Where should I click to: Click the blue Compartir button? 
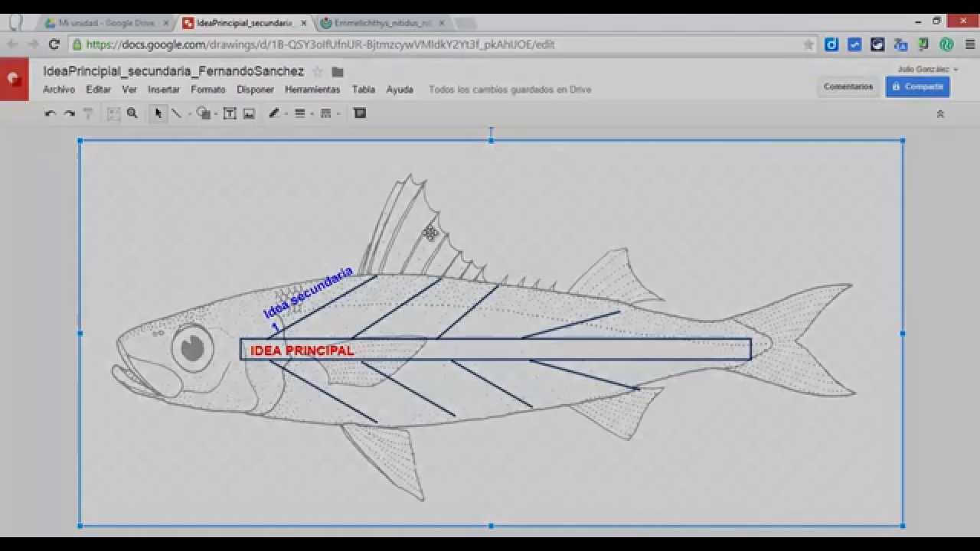(x=917, y=86)
